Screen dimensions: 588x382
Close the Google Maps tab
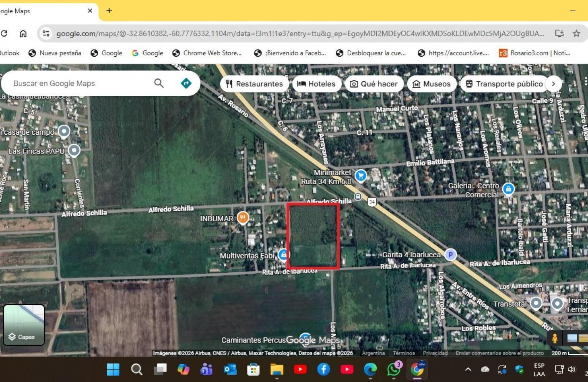coord(90,11)
